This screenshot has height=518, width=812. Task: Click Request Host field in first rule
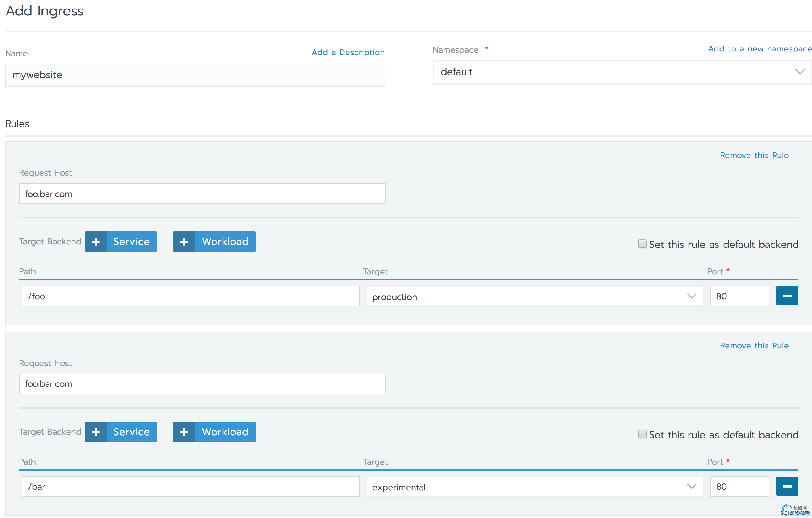pos(202,194)
